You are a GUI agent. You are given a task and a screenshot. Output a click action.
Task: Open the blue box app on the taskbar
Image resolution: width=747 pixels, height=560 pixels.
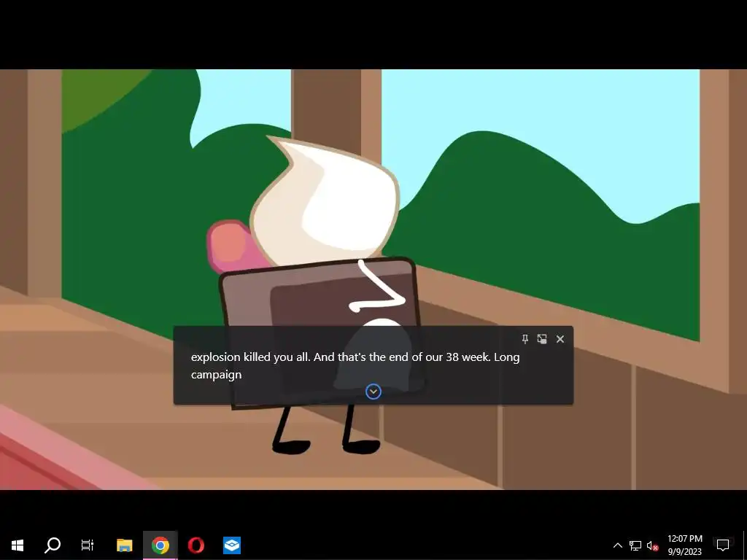point(232,545)
